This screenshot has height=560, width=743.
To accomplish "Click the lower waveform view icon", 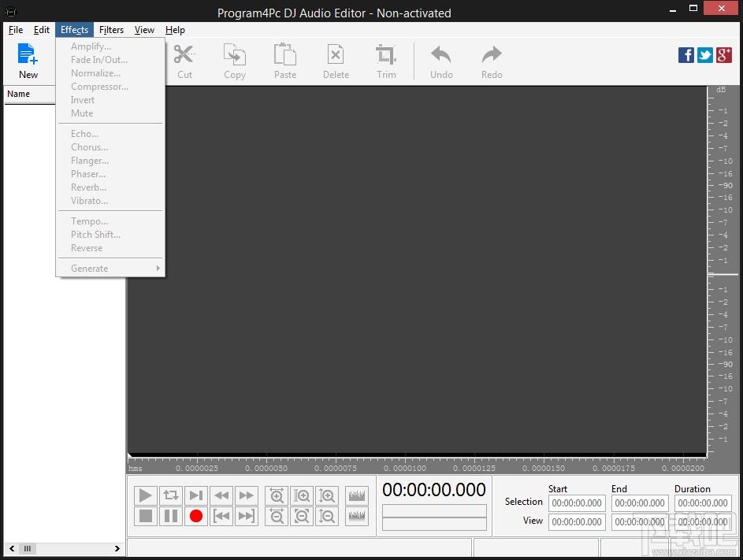I will (x=357, y=516).
